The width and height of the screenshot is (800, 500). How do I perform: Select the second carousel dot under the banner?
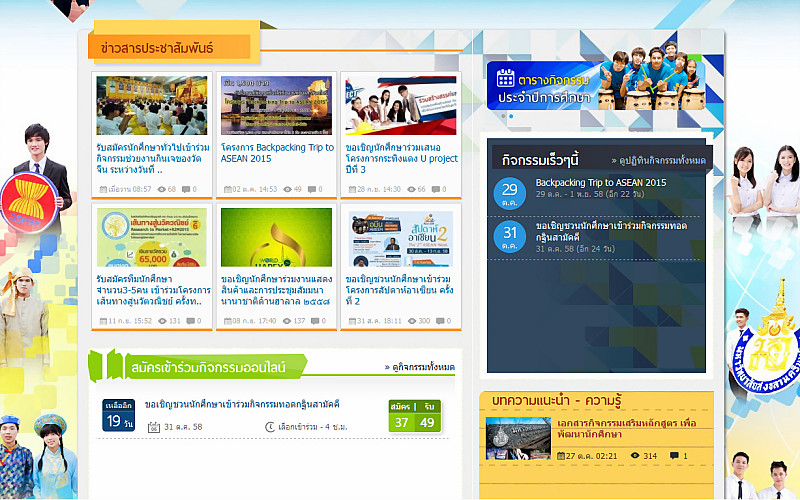(511, 117)
